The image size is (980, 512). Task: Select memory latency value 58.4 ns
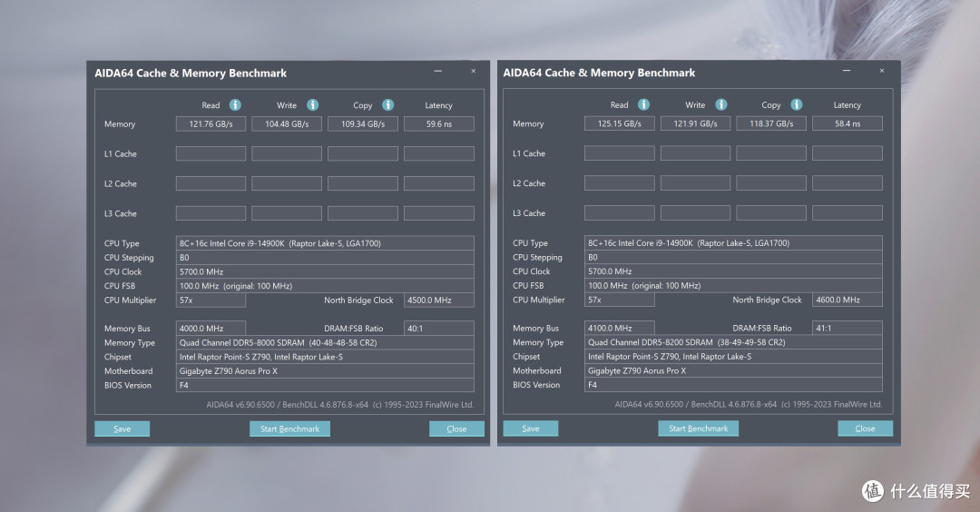(x=848, y=123)
